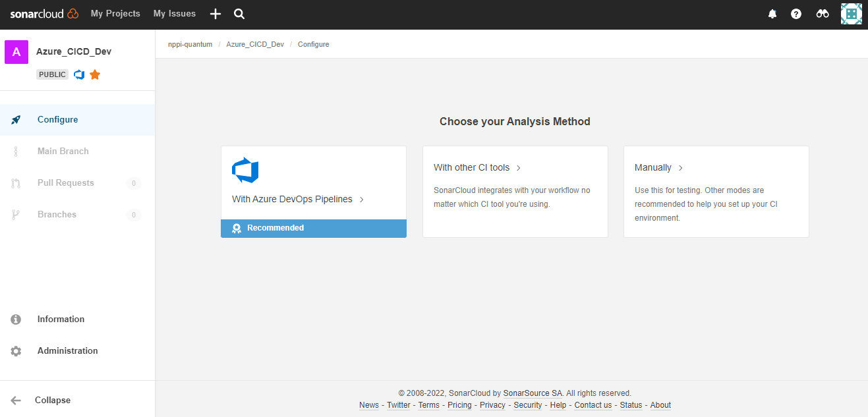Click the large Azure DevOps logo in card
Screen dimensions: 868x417
tap(245, 171)
